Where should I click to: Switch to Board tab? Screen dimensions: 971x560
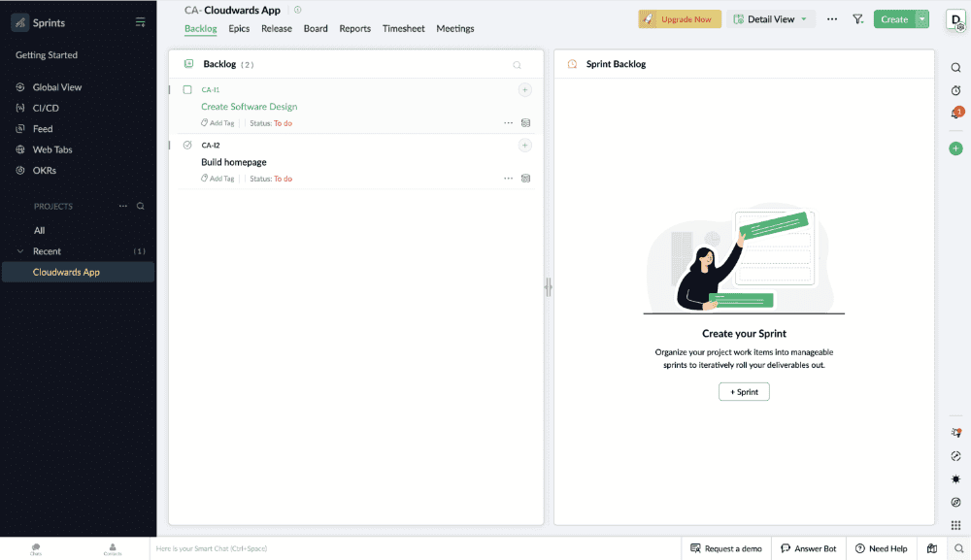[316, 28]
